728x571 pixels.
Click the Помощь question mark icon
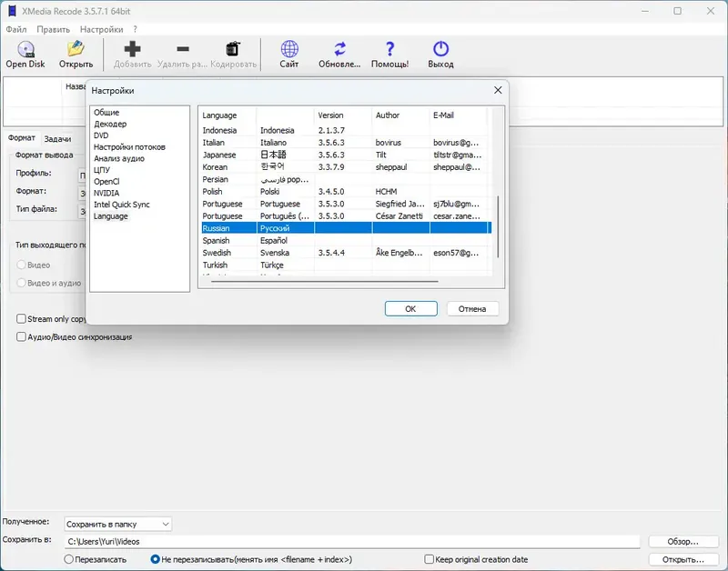point(390,49)
